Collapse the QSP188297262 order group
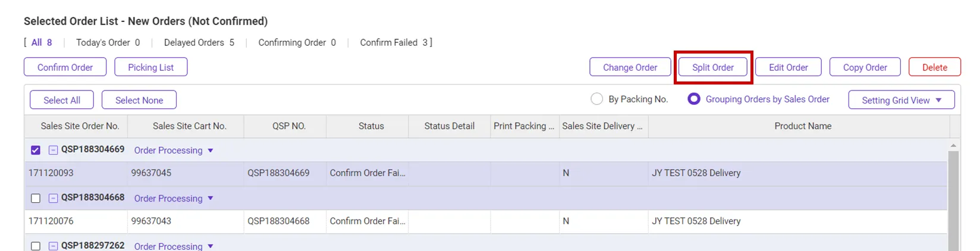This screenshot has width=980, height=251. pos(53,246)
